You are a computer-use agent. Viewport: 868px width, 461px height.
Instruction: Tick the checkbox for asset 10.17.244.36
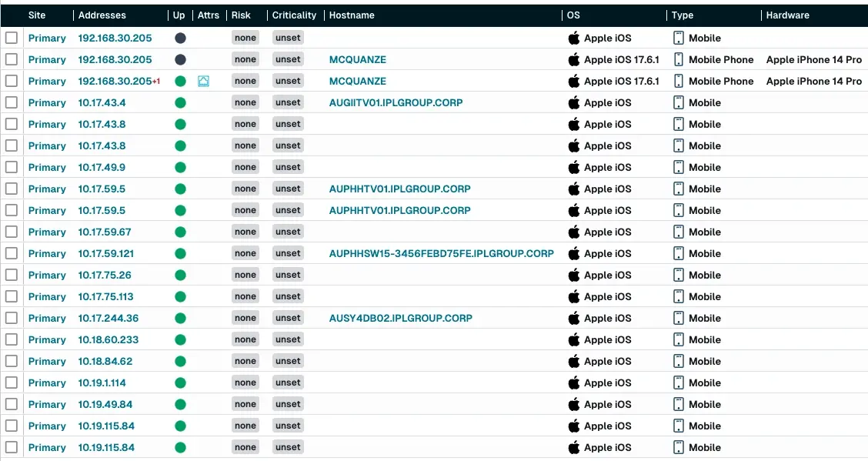[11, 318]
